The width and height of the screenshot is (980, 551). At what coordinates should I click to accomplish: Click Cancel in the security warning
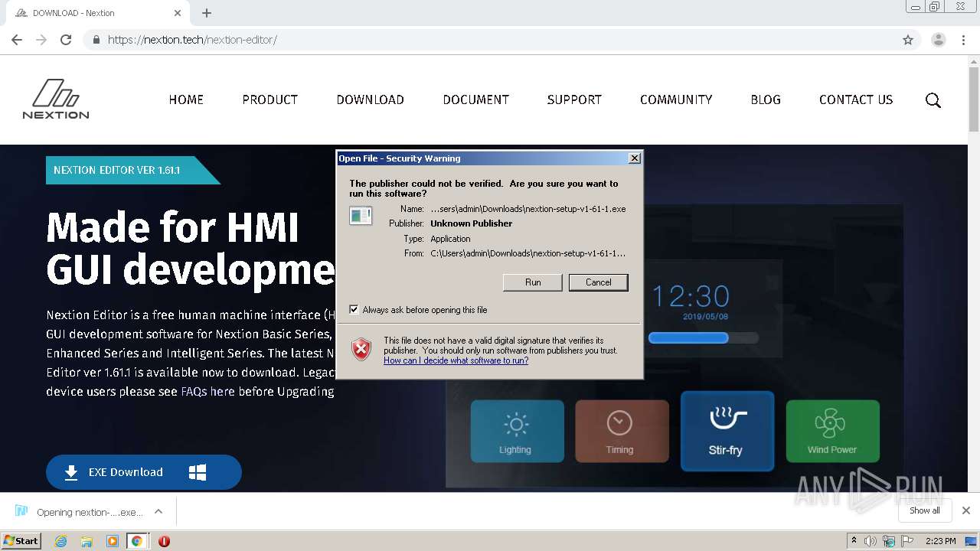599,282
